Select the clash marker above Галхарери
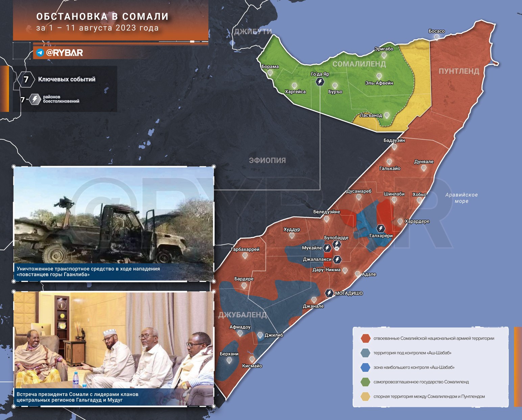This screenshot has height=420, width=522. [381, 228]
